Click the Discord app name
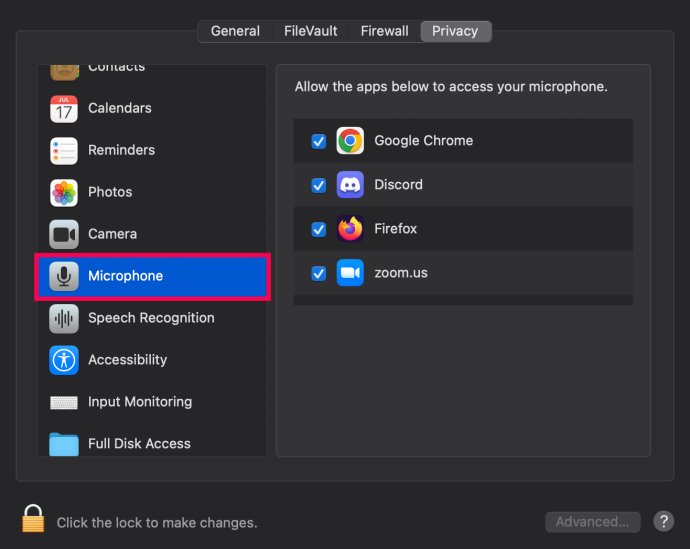Image resolution: width=690 pixels, height=549 pixels. pos(398,185)
